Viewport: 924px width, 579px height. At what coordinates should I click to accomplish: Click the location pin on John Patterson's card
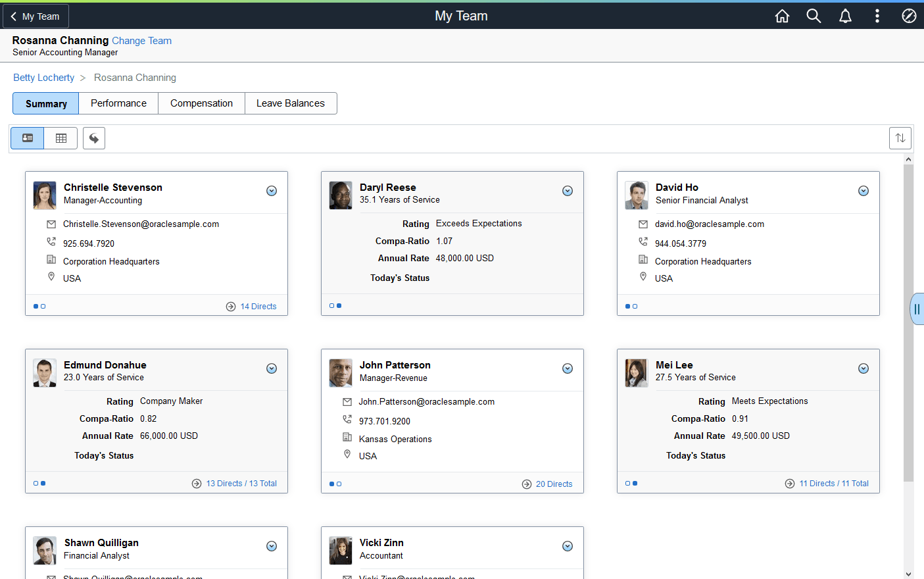(x=347, y=455)
